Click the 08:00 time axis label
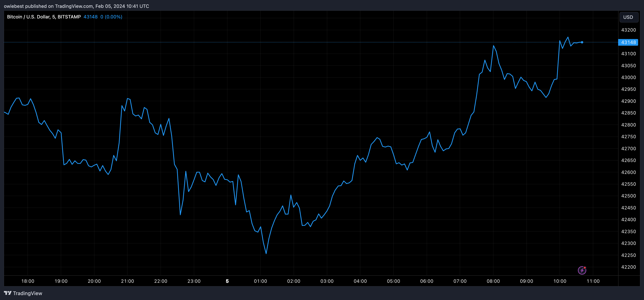 tap(493, 281)
